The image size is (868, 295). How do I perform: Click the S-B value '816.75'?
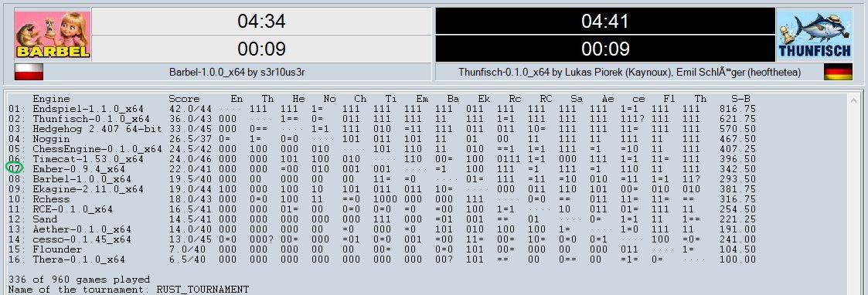point(737,109)
